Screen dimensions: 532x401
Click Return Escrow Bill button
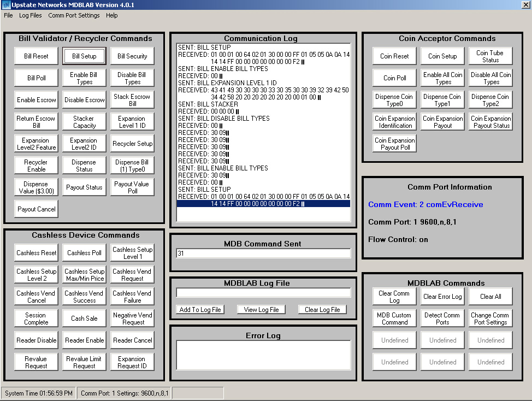coord(36,122)
